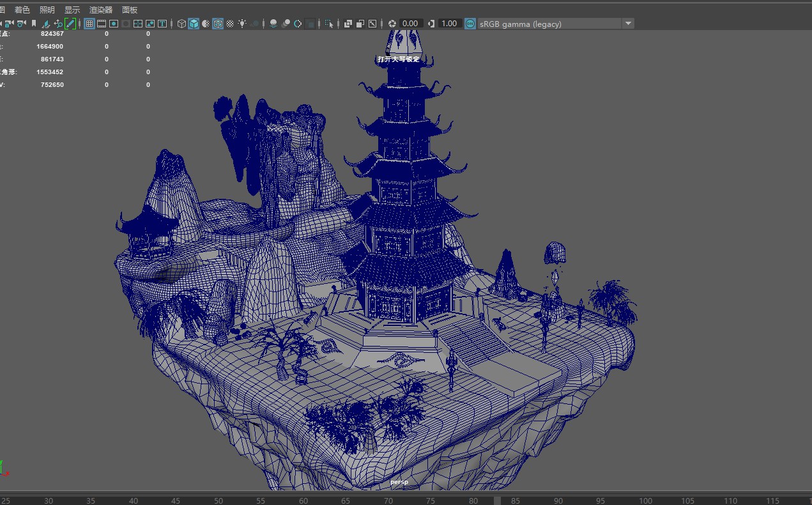Viewport: 812px width, 505px height.
Task: Open the 着色 (Shading) menu
Action: click(22, 10)
